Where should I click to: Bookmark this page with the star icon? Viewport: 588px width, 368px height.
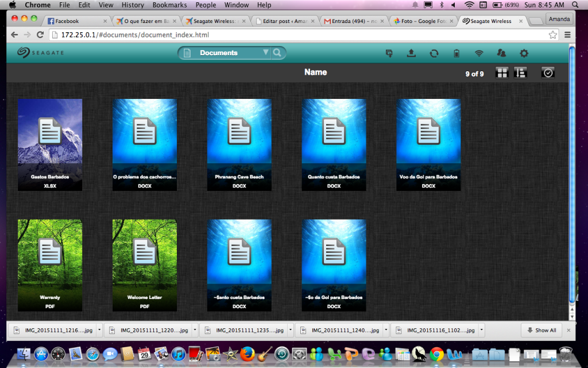pyautogui.click(x=553, y=35)
